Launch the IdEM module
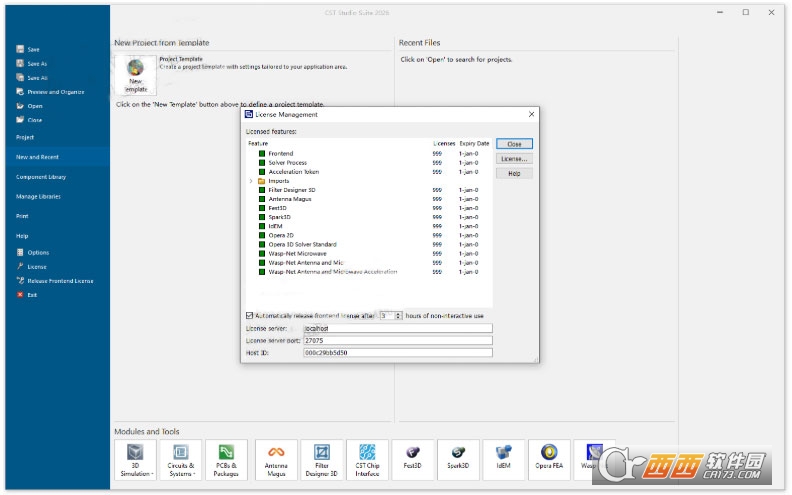 click(x=504, y=460)
